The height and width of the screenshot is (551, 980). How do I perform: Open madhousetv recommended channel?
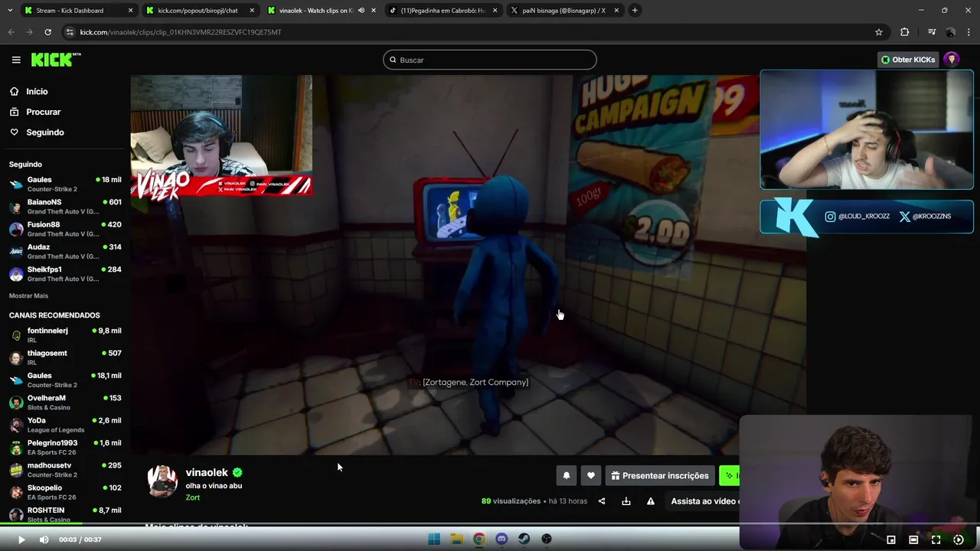click(x=65, y=469)
